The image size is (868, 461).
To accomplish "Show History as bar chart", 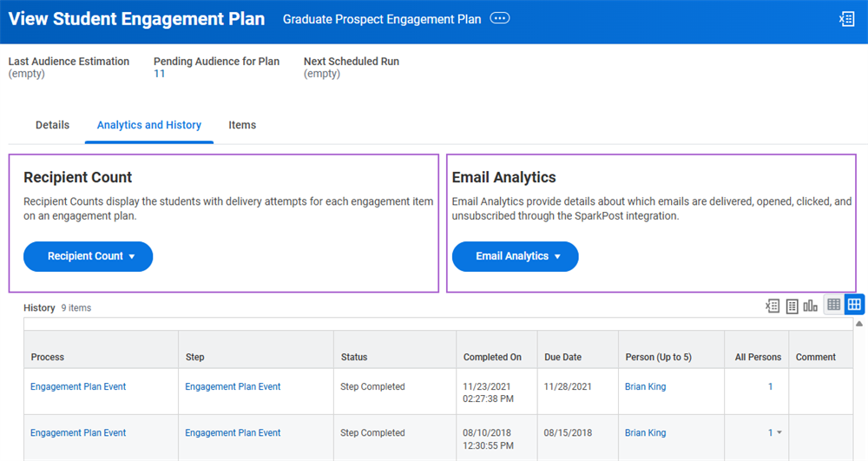I will [811, 306].
